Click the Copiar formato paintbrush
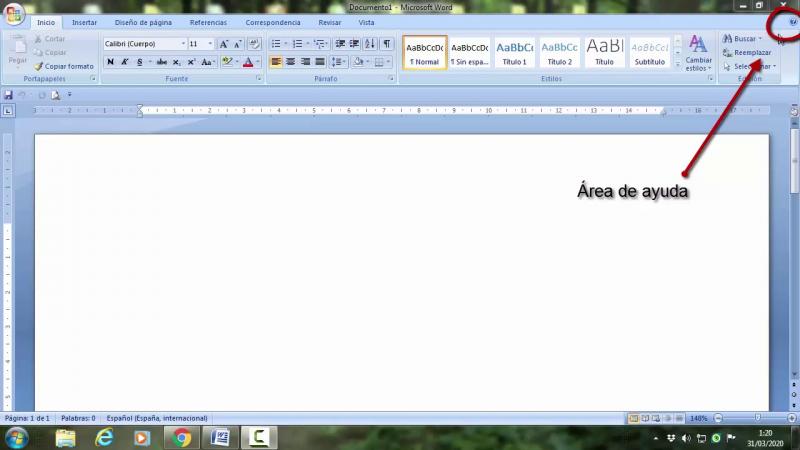This screenshot has width=800, height=450. point(63,66)
